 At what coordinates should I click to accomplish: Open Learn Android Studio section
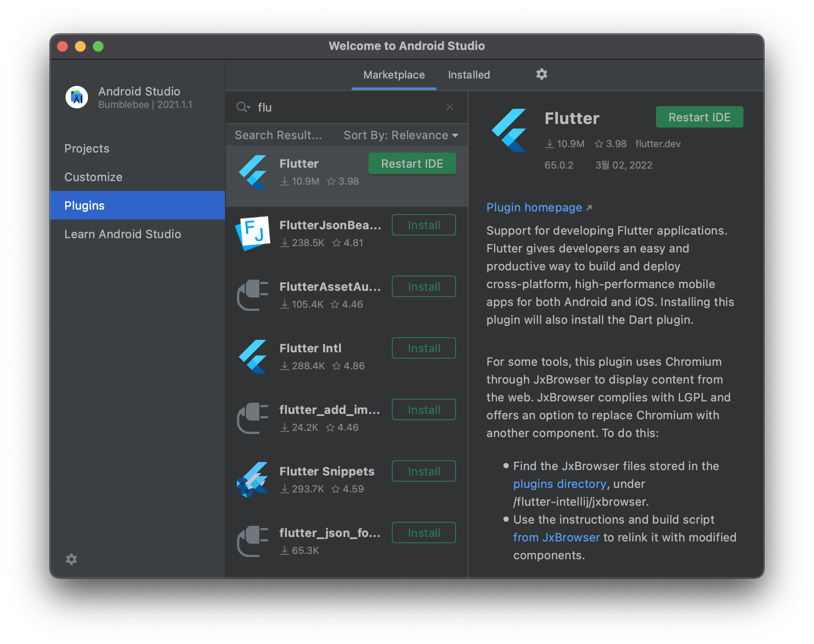point(137,234)
